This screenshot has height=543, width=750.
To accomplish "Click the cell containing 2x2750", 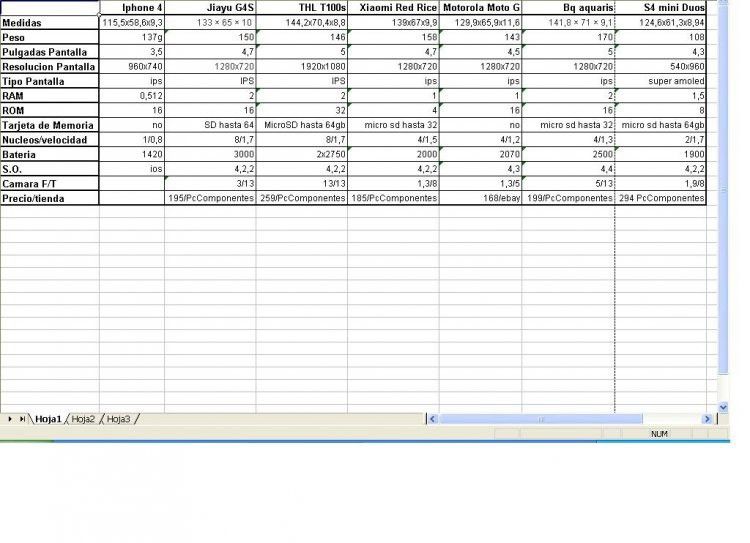I will coord(302,155).
